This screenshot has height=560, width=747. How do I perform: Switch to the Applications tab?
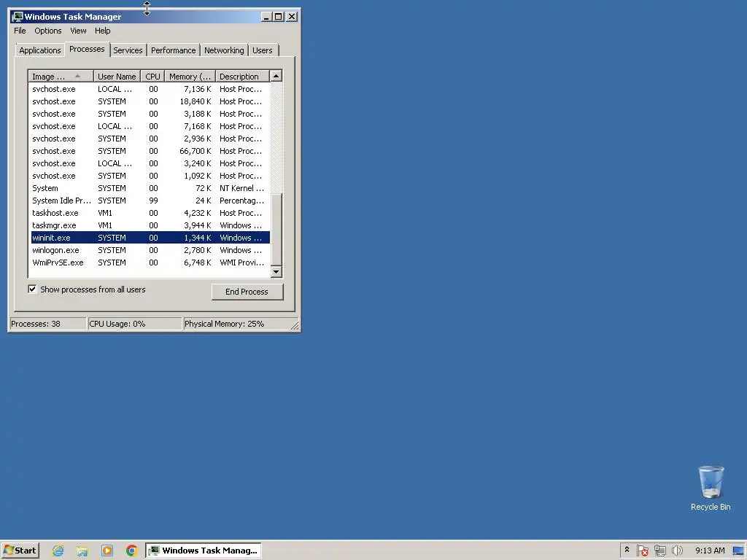pyautogui.click(x=39, y=50)
